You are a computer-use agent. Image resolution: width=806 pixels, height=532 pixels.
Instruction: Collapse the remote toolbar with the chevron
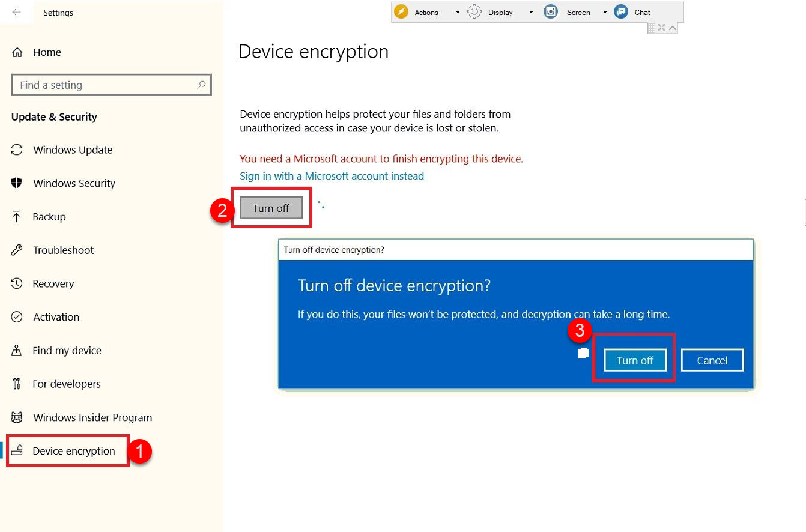coord(673,28)
